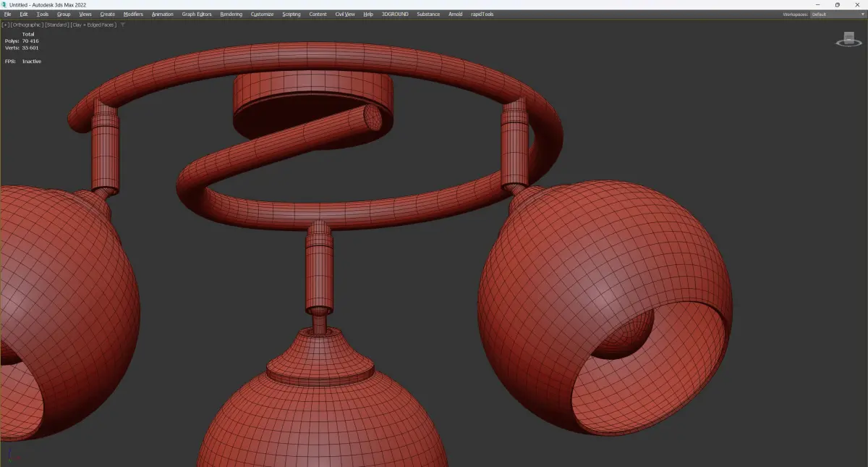Click the [+] viewport general menu label

click(6, 25)
